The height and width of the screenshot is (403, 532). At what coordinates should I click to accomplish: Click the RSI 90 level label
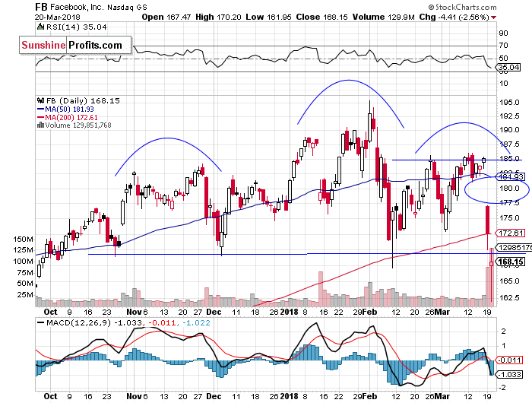pos(503,33)
